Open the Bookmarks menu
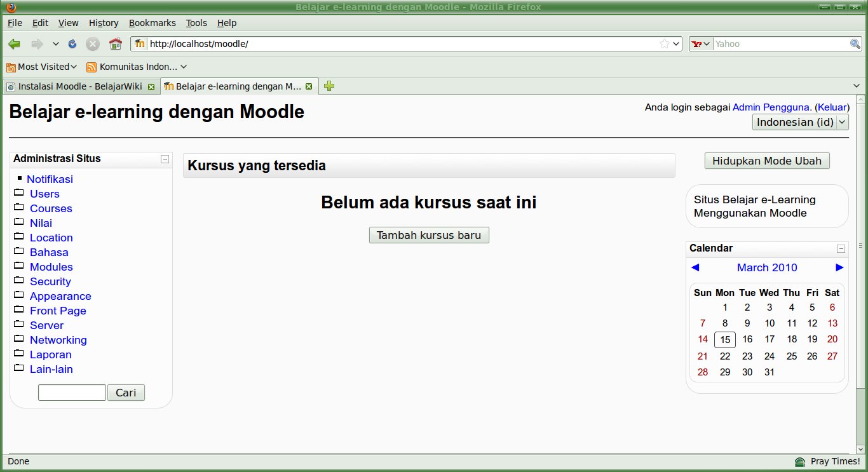868x472 pixels. (x=152, y=23)
